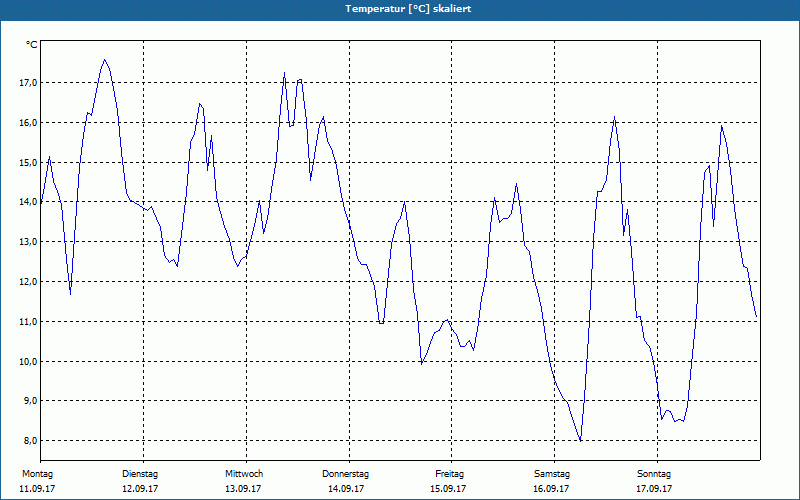Image resolution: width=800 pixels, height=500 pixels.
Task: Click the 11.09.17 date label
Action: click(x=37, y=489)
